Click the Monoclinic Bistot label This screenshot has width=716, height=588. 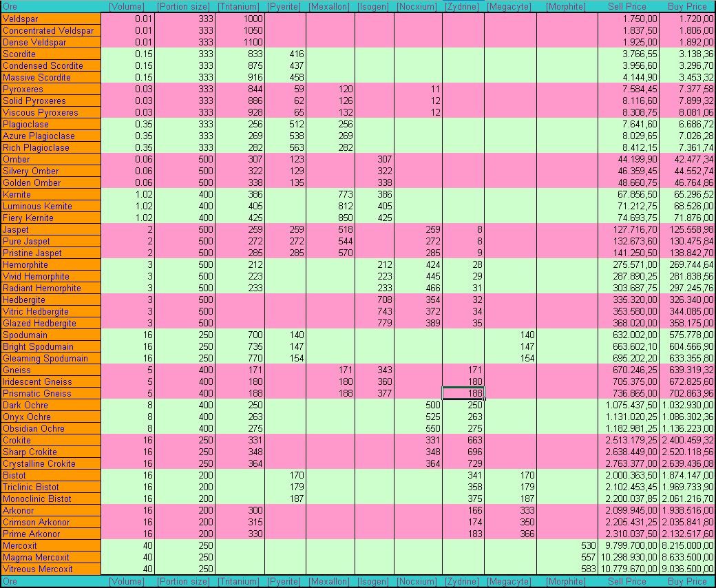point(50,499)
